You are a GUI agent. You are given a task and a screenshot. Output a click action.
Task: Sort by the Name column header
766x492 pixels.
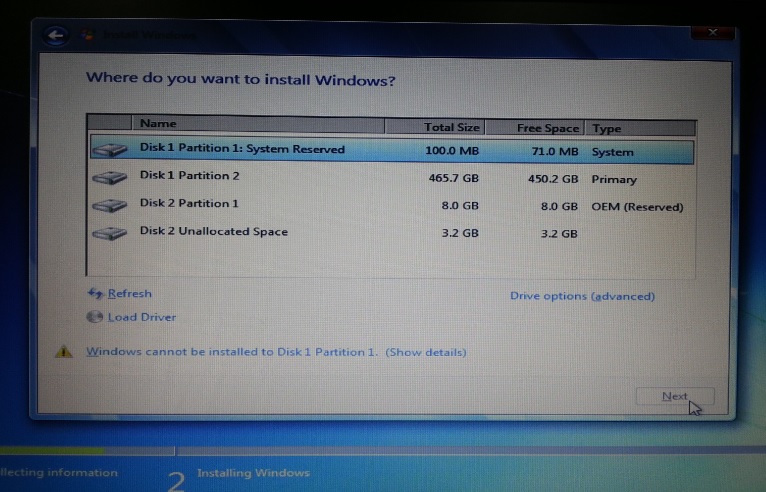258,124
